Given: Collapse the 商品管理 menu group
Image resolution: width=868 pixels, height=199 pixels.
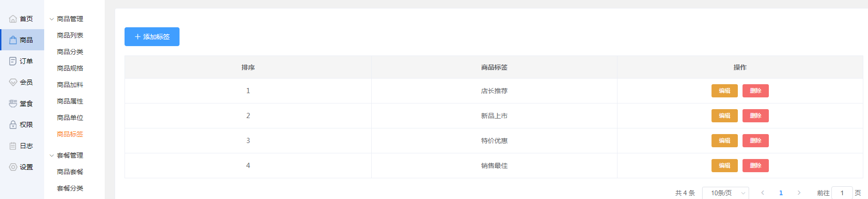Looking at the screenshot, I should (52, 19).
